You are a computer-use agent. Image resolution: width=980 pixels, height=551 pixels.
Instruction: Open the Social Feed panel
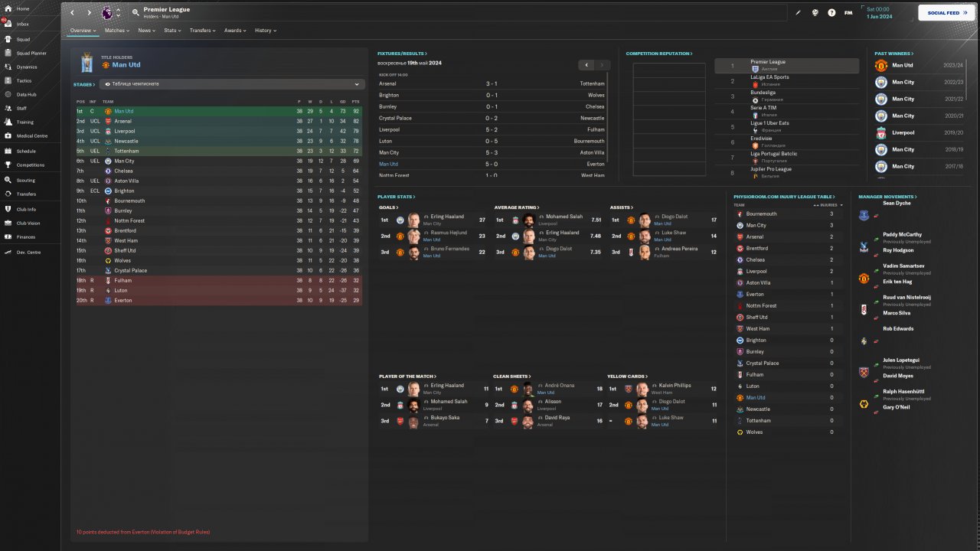tap(947, 13)
